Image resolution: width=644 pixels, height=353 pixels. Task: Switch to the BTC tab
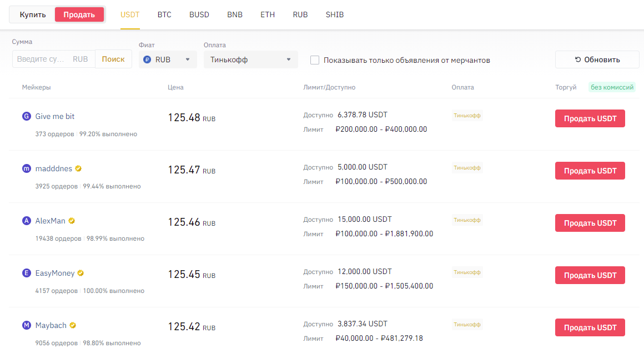coord(164,14)
